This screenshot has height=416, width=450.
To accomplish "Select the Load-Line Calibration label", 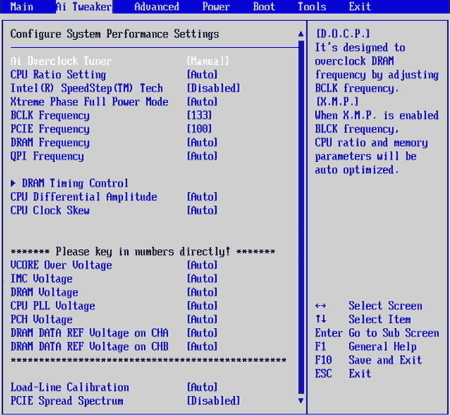I will click(70, 387).
